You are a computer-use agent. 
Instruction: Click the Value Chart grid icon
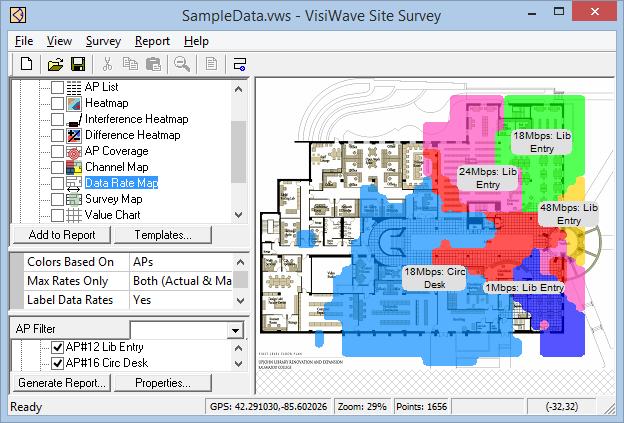coord(74,215)
